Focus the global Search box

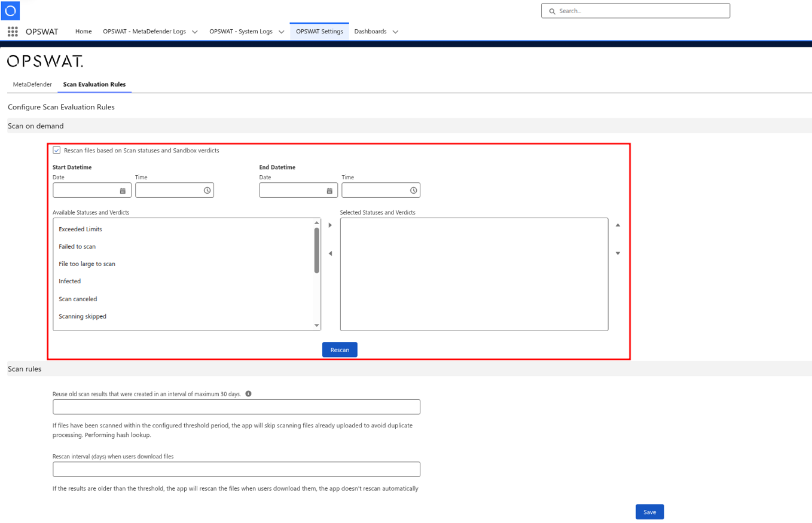click(x=636, y=11)
